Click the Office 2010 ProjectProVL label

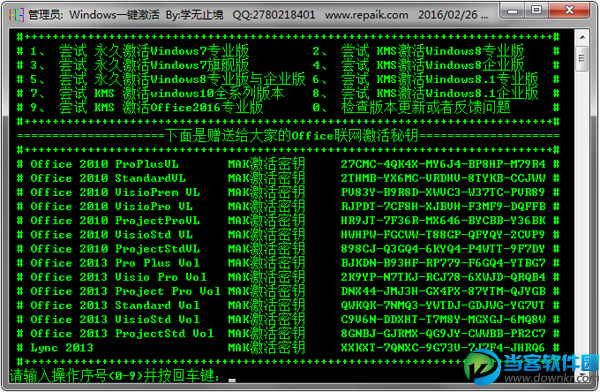pos(115,221)
